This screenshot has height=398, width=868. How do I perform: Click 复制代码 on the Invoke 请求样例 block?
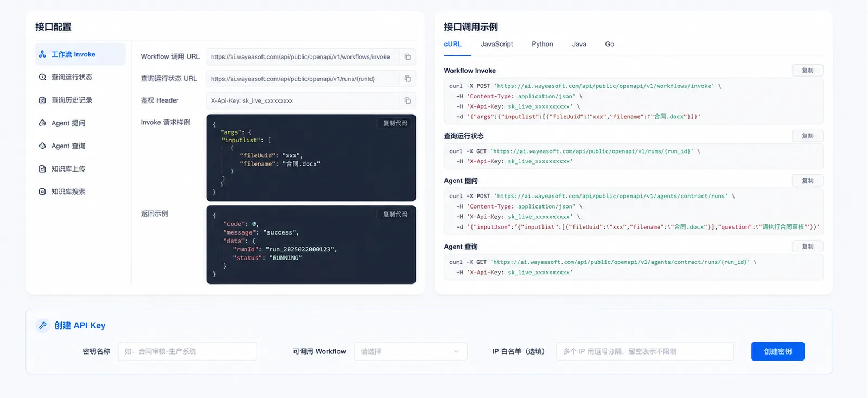point(395,123)
